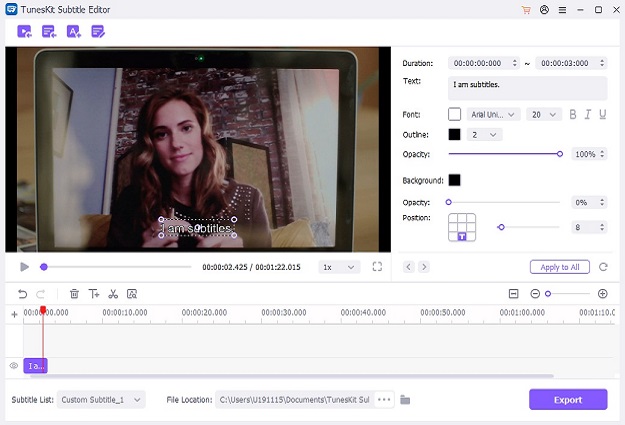Adjust the 100% text opacity stepper
Screen dimensions: 625x425
[x=602, y=154]
